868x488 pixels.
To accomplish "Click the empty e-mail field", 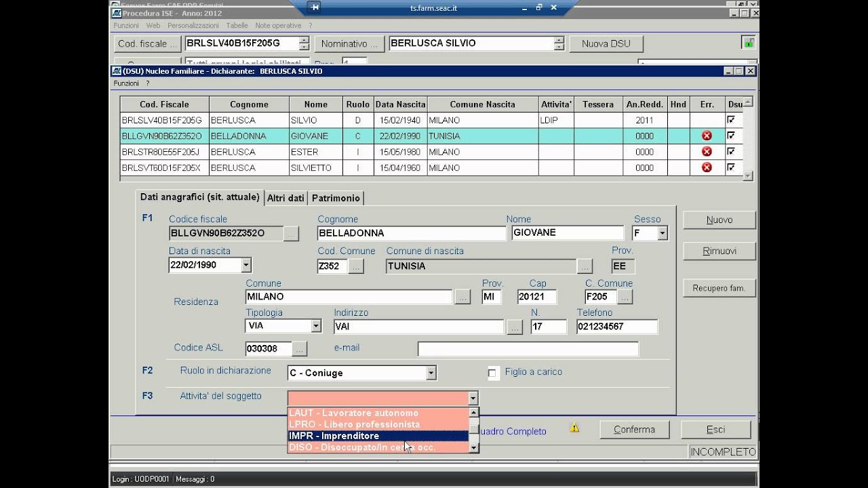I will click(528, 349).
